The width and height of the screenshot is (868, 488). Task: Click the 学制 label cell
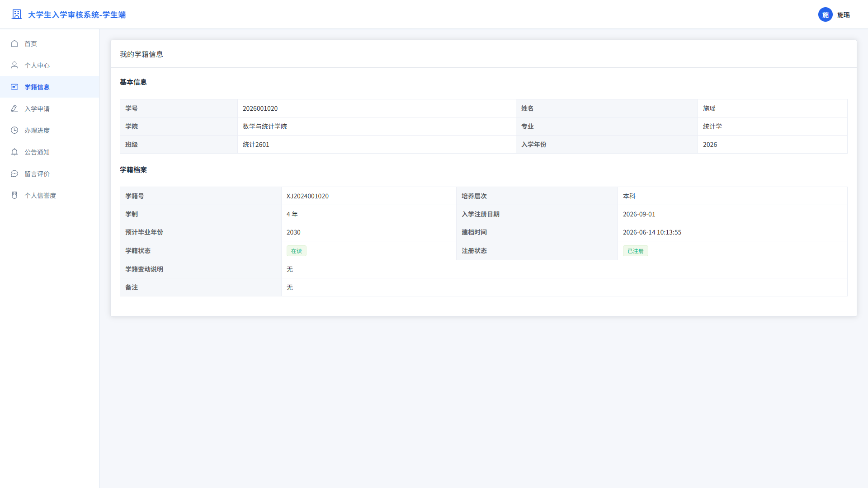[x=201, y=214]
